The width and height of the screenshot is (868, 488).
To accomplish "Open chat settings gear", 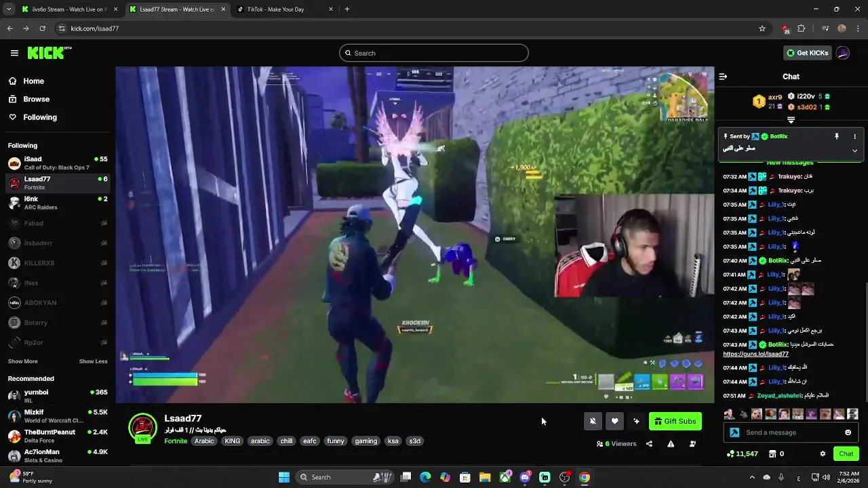I will 823,454.
